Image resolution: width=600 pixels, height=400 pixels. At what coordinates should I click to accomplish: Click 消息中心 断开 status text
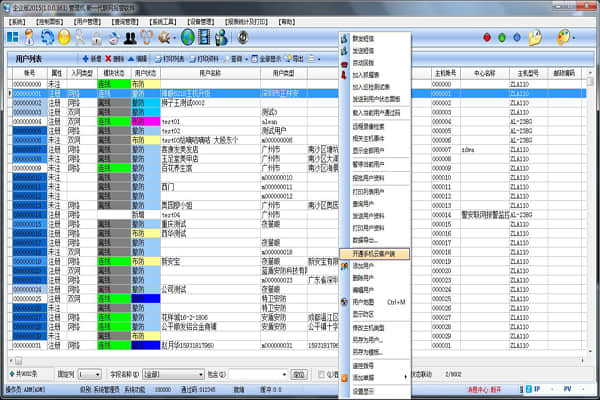(x=484, y=390)
